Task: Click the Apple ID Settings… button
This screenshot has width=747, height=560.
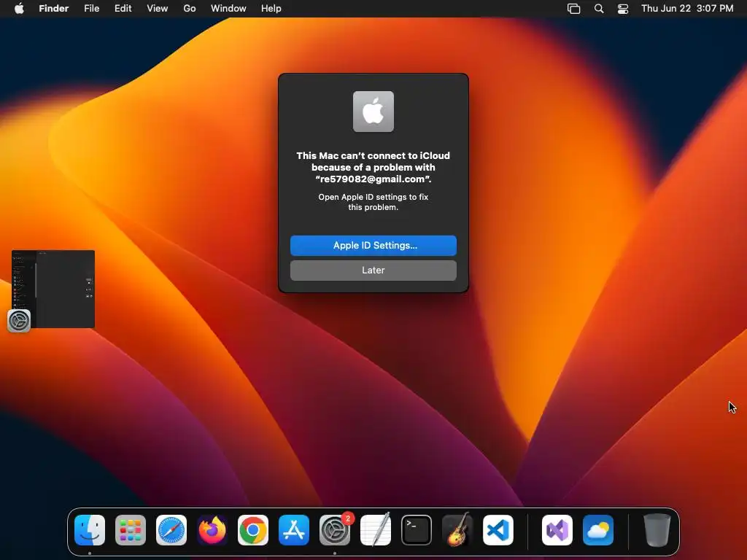Action: click(373, 246)
